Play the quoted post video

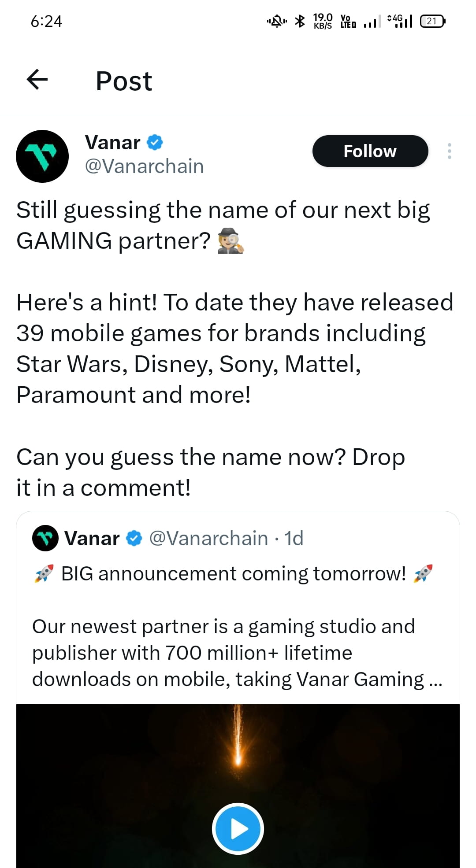click(x=238, y=829)
